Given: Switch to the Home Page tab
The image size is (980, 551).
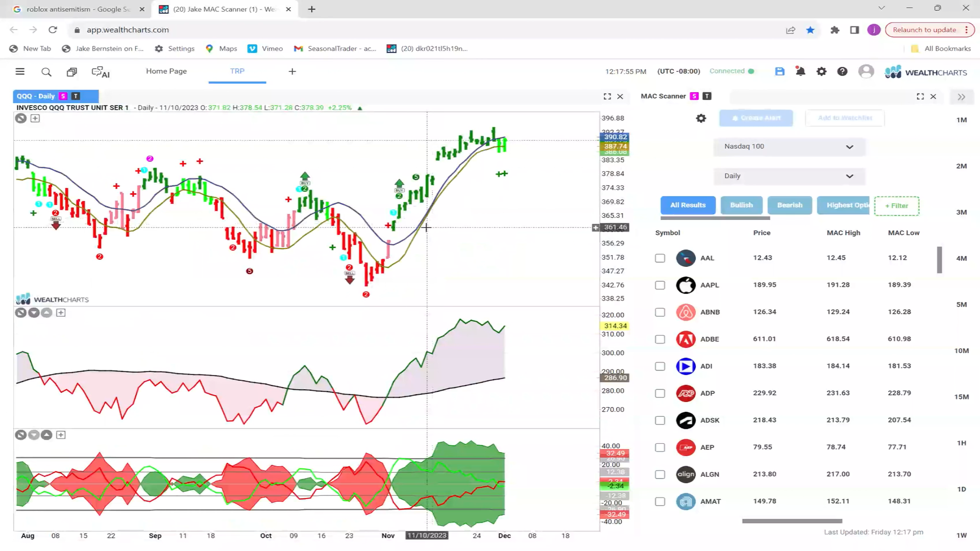Looking at the screenshot, I should pyautogui.click(x=166, y=71).
